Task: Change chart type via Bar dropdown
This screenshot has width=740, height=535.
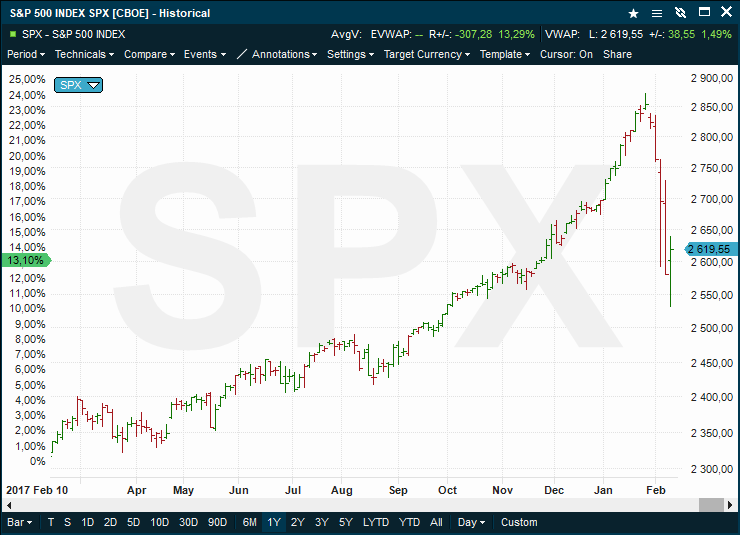Action: pyautogui.click(x=19, y=522)
